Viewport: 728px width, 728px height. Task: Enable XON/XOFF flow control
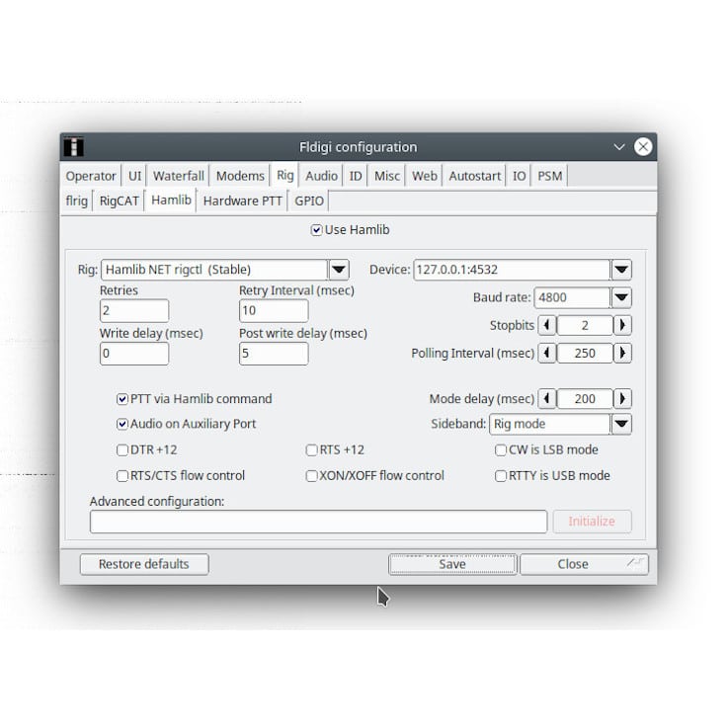(311, 476)
